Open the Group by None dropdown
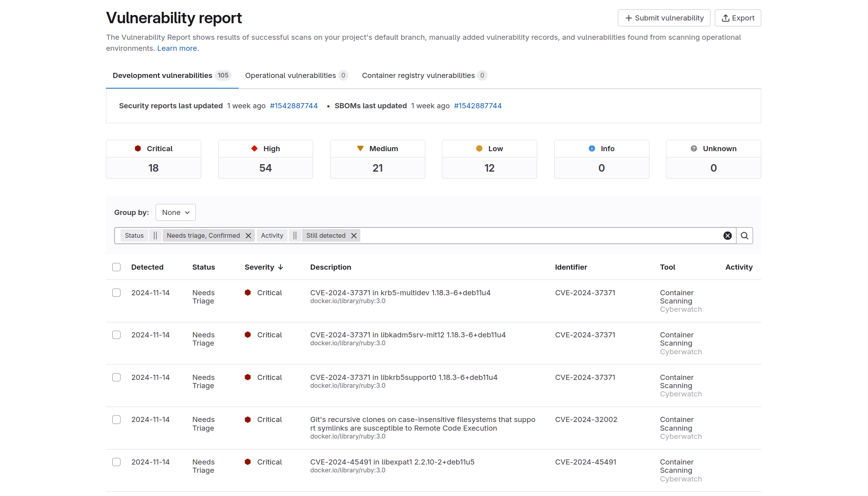Screen dimensions: 868x496 pos(176,213)
